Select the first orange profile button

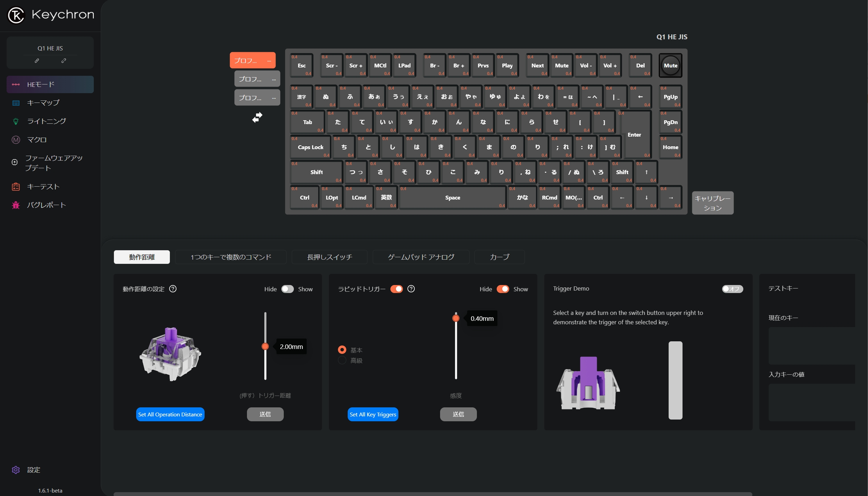253,60
